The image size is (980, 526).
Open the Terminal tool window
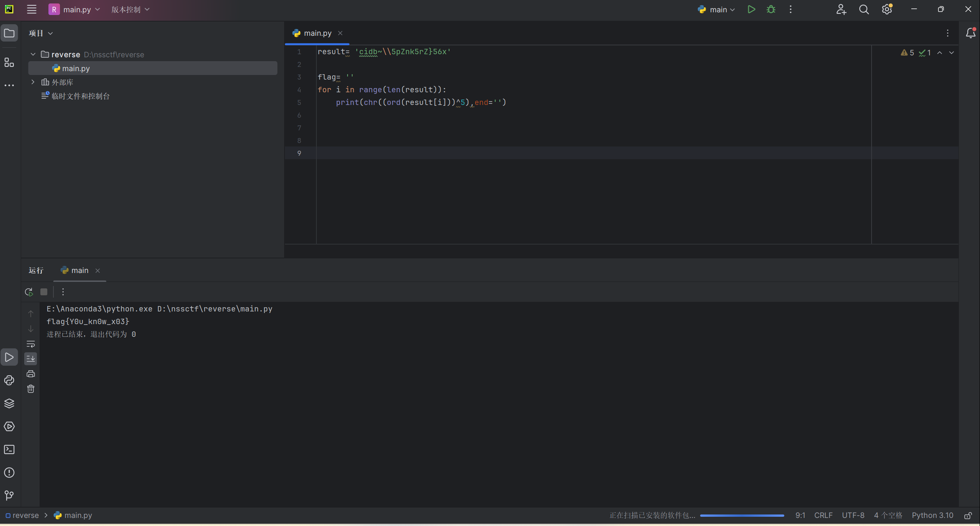pyautogui.click(x=9, y=449)
